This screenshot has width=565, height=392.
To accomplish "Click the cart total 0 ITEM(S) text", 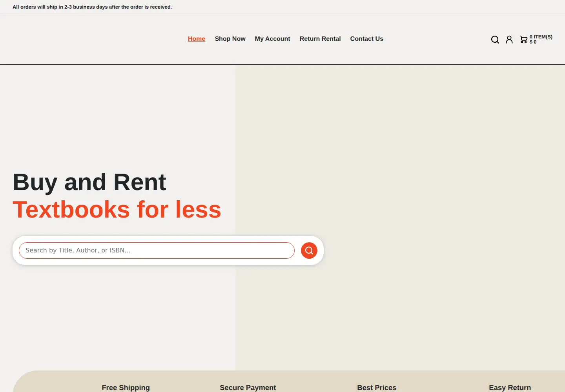I will tap(541, 37).
